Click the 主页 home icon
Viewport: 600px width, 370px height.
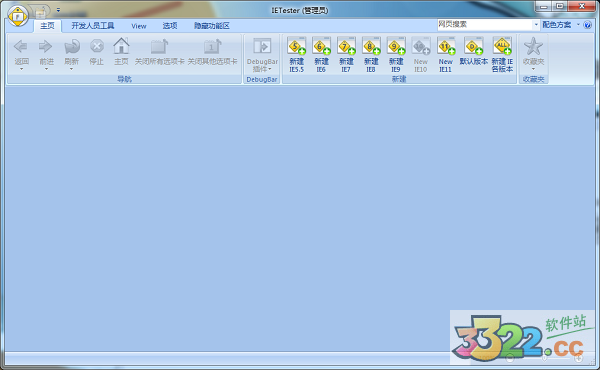coord(121,46)
